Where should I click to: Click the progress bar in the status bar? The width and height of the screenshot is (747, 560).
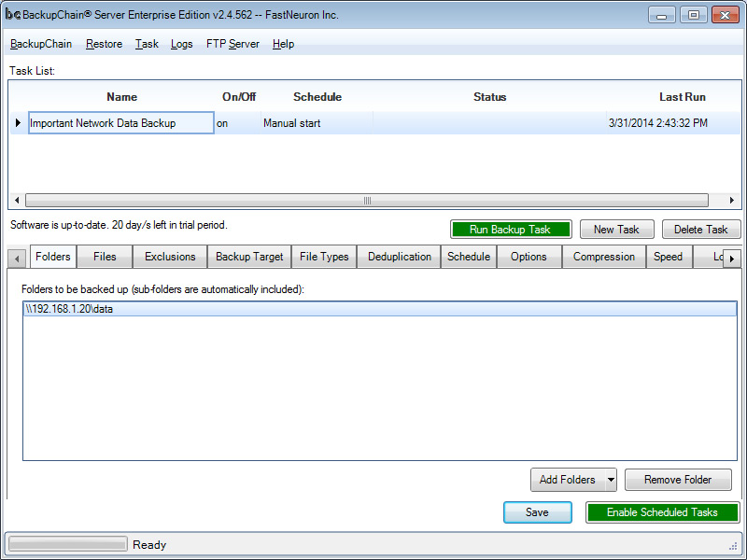[68, 544]
